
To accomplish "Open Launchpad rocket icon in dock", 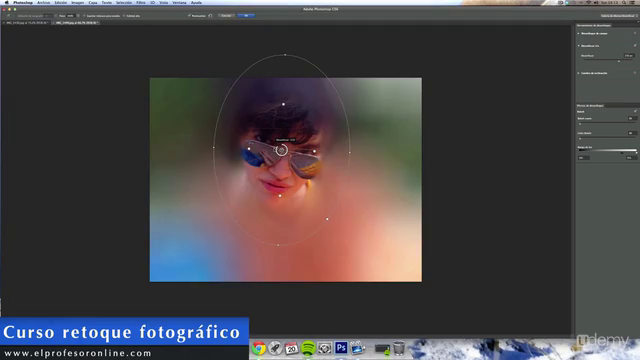I will point(275,348).
